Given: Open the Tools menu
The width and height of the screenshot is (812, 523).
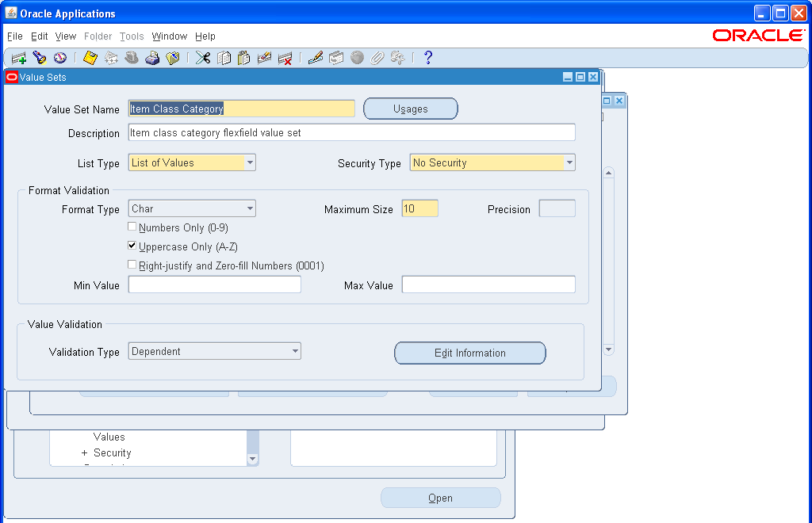Looking at the screenshot, I should tap(132, 36).
